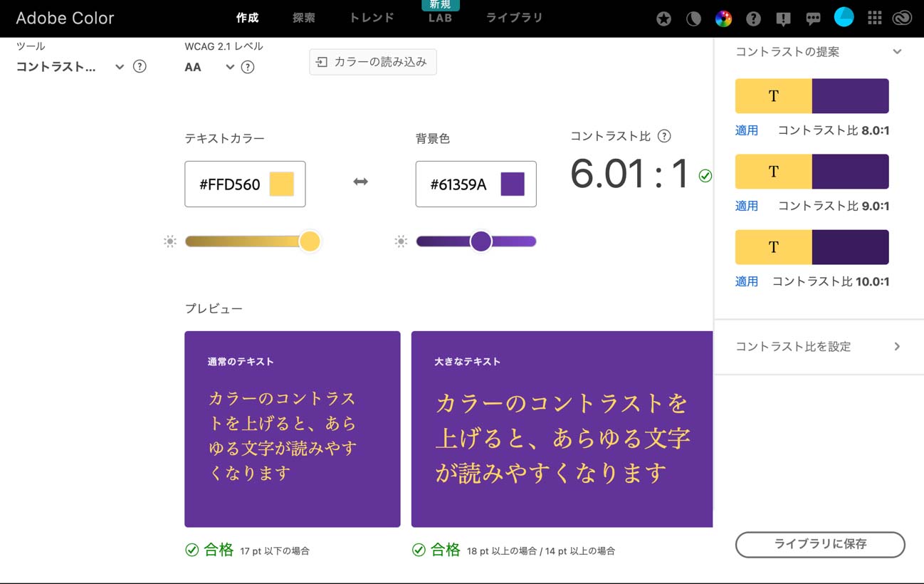Click purple background color swatch
Image resolution: width=924 pixels, height=584 pixels.
coord(513,184)
